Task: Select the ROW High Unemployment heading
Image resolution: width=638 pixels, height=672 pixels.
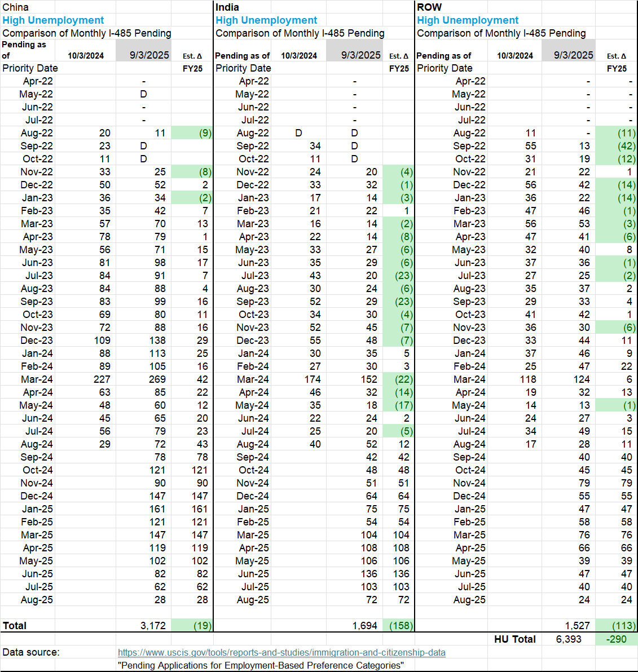Action: pyautogui.click(x=468, y=20)
